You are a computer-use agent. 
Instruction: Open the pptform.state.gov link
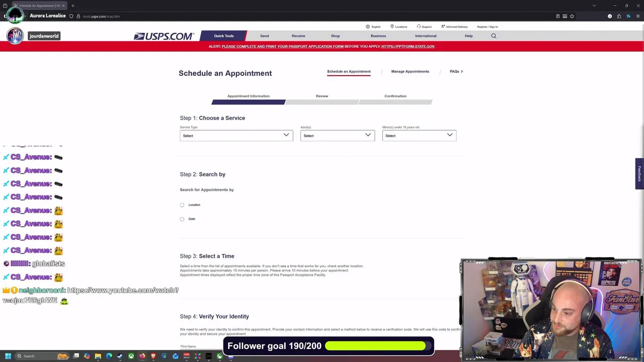click(408, 46)
